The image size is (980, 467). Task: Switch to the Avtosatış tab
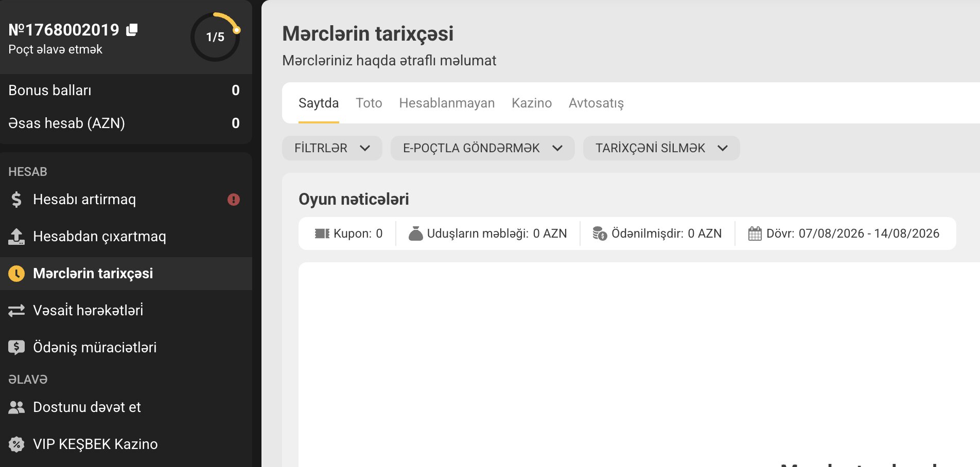[596, 103]
